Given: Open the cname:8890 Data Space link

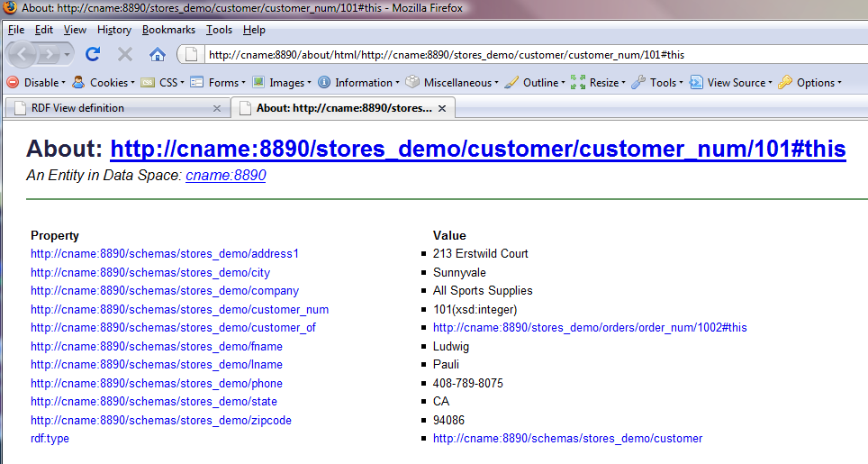Looking at the screenshot, I should tap(225, 176).
